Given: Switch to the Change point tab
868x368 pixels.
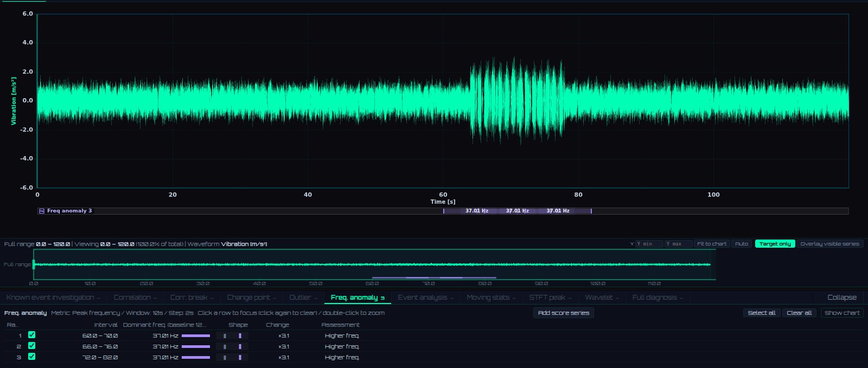Looking at the screenshot, I should pyautogui.click(x=252, y=298).
